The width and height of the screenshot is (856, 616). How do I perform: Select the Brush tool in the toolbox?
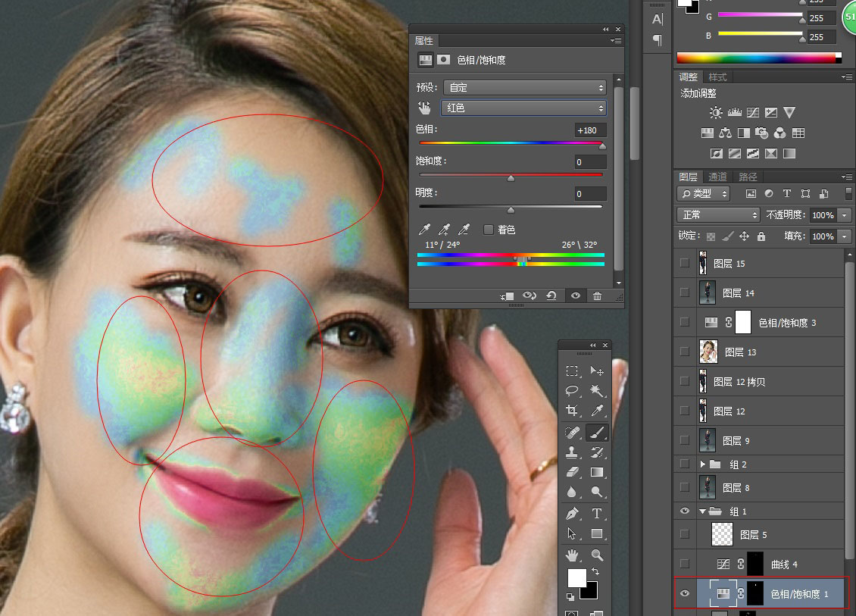pyautogui.click(x=596, y=433)
